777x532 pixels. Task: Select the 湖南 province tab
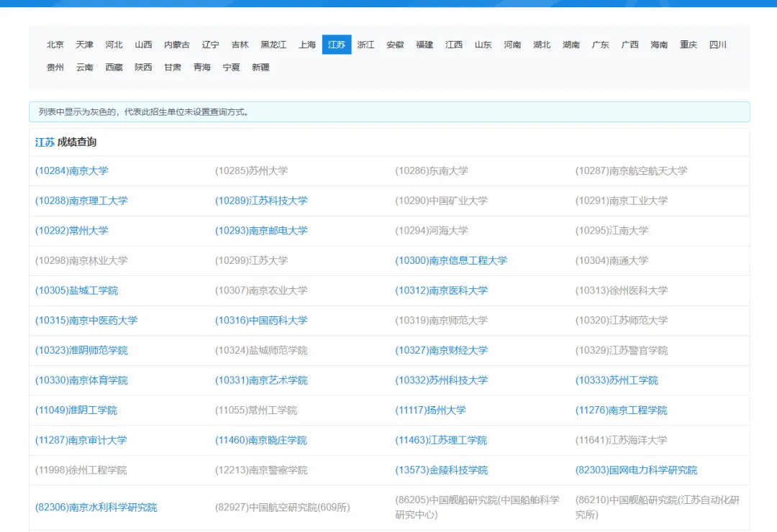point(571,45)
